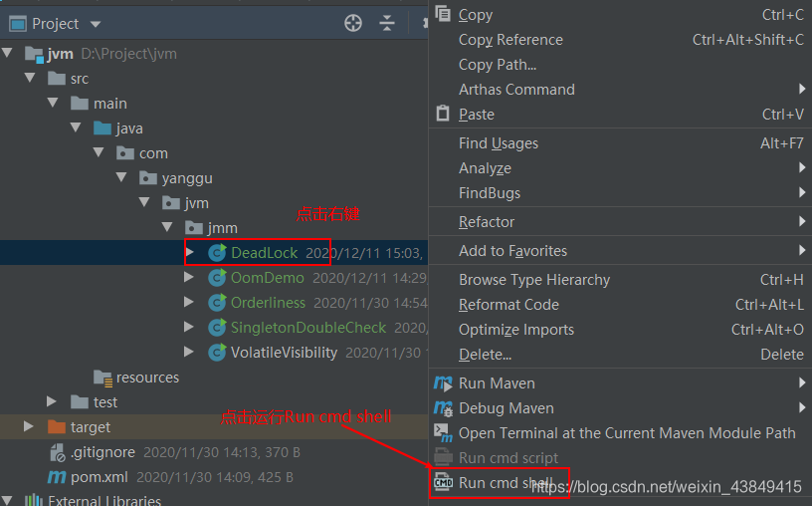Collapse the jvm project root node
The height and width of the screenshot is (506, 812).
[7, 53]
